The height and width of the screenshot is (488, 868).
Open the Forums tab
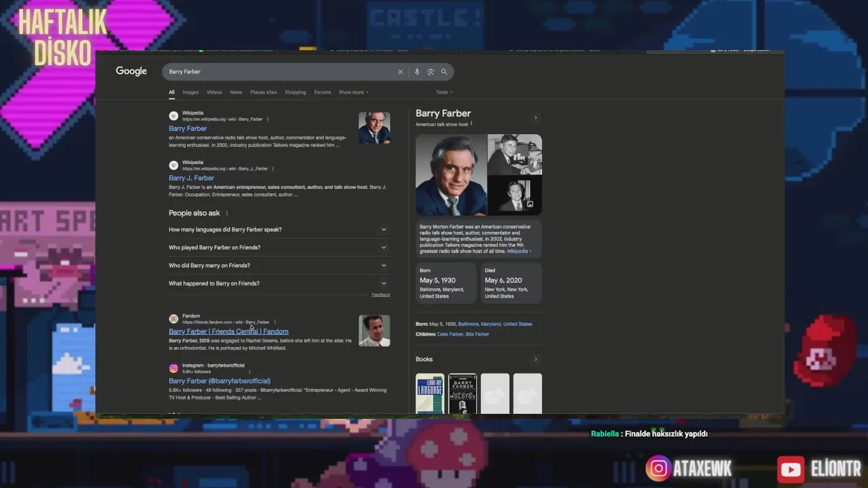point(322,92)
